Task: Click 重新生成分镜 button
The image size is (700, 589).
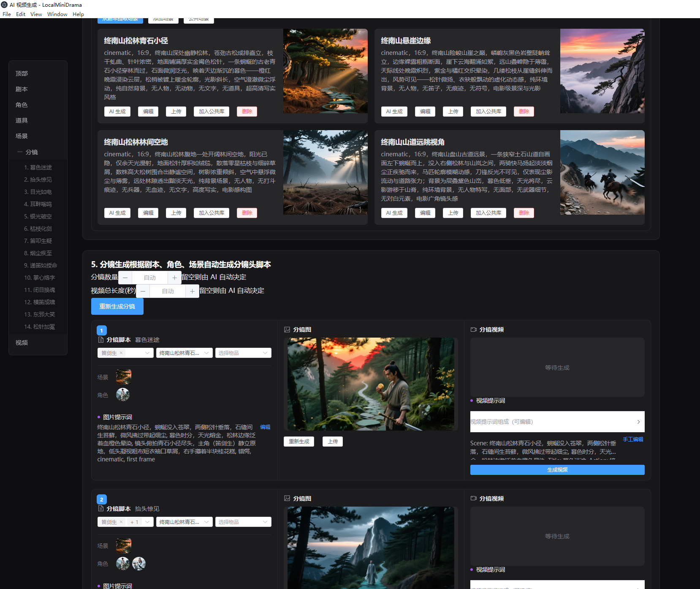Action: point(117,306)
